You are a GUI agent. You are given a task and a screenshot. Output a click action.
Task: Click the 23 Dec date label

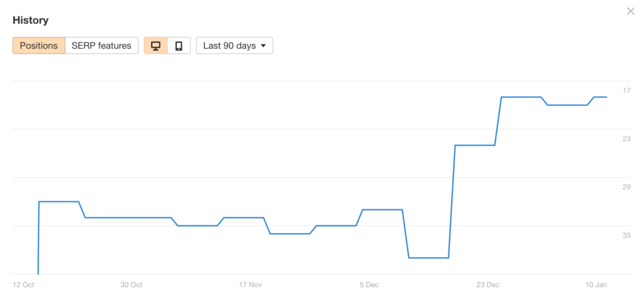tap(488, 285)
